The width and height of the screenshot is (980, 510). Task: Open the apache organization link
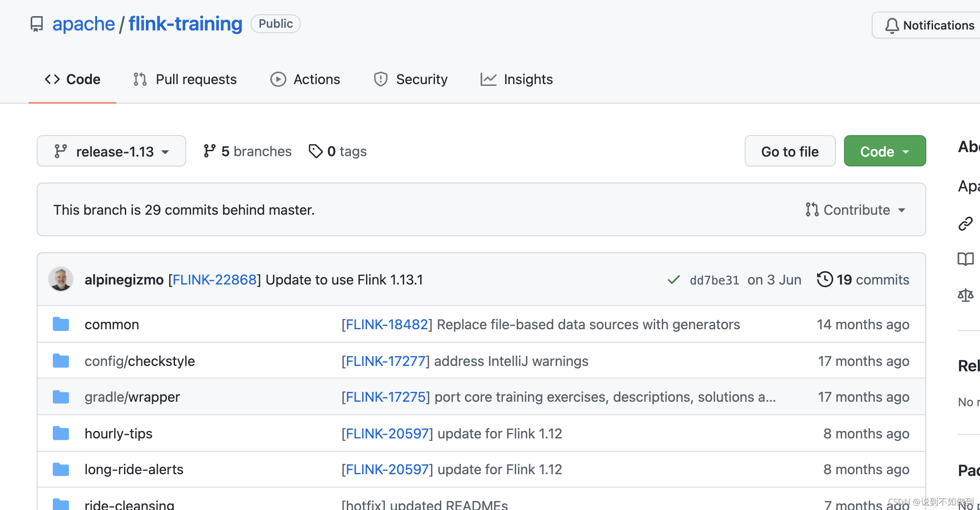pyautogui.click(x=84, y=24)
